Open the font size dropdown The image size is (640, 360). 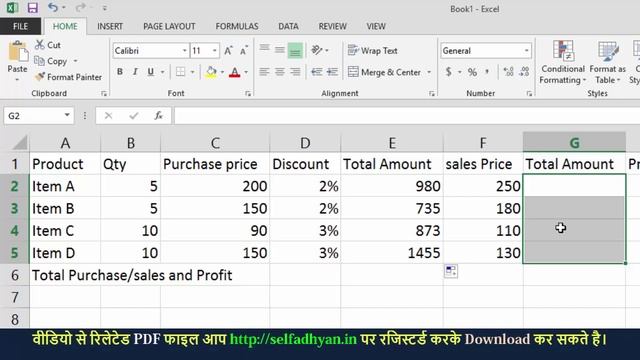(215, 51)
